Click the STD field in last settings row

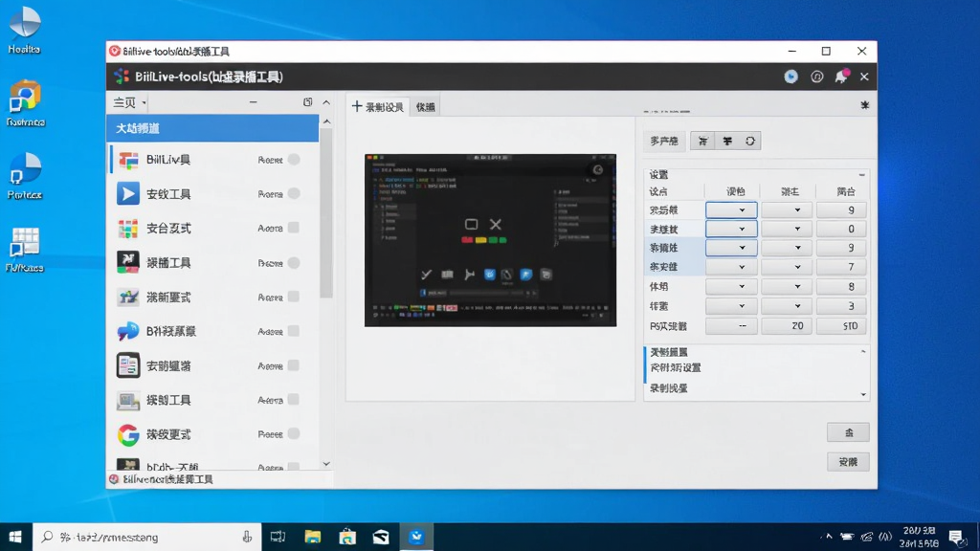tap(842, 326)
